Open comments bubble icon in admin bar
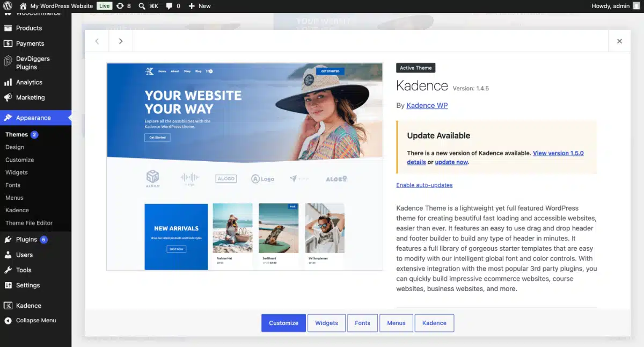This screenshot has height=347, width=644. [170, 6]
